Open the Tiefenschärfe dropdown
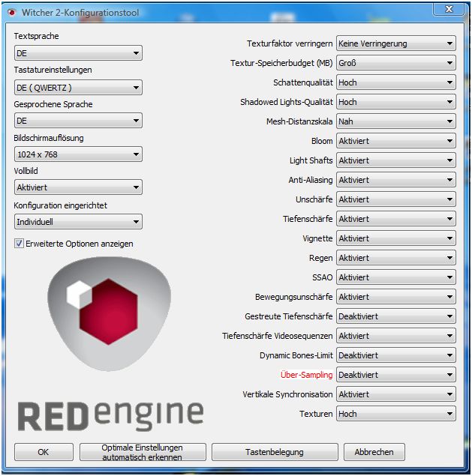This screenshot has width=472, height=476. 396,219
